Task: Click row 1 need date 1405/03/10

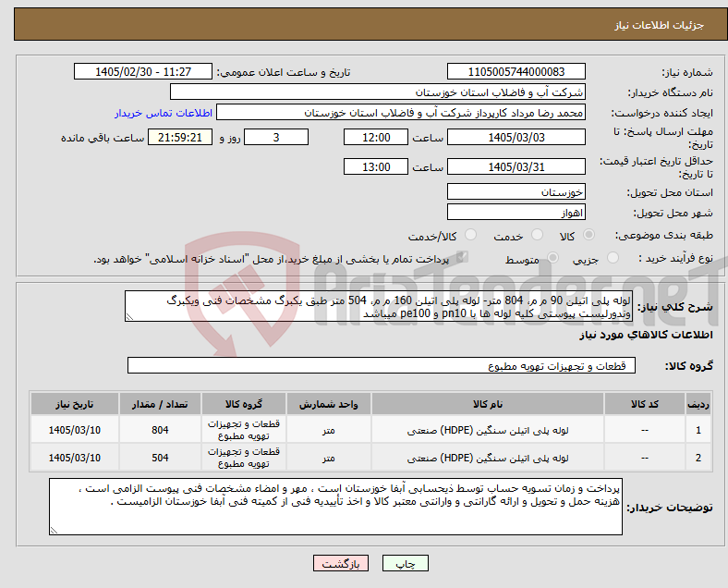Action: (x=74, y=430)
